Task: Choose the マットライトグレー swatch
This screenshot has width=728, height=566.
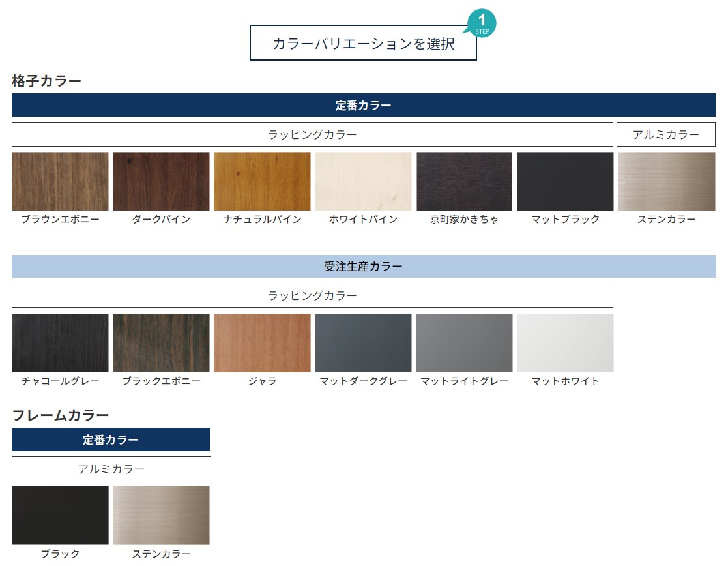Action: point(464,343)
